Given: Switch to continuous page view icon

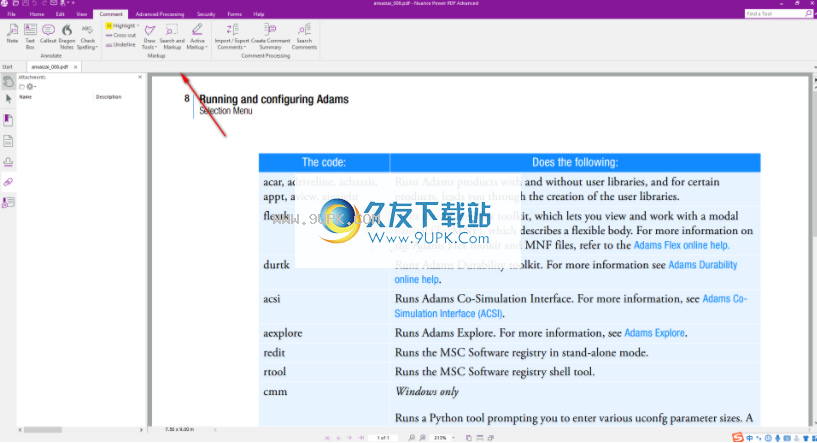Looking at the screenshot, I should pos(480,438).
